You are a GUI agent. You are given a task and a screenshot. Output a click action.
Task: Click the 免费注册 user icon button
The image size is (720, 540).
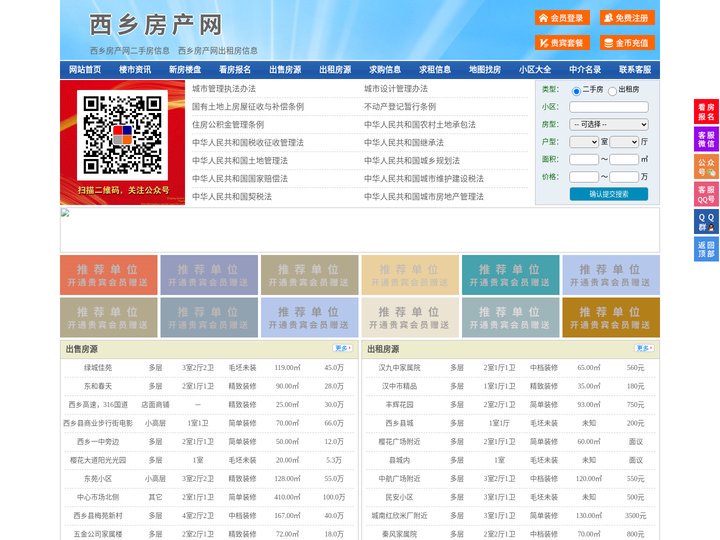pyautogui.click(x=627, y=18)
